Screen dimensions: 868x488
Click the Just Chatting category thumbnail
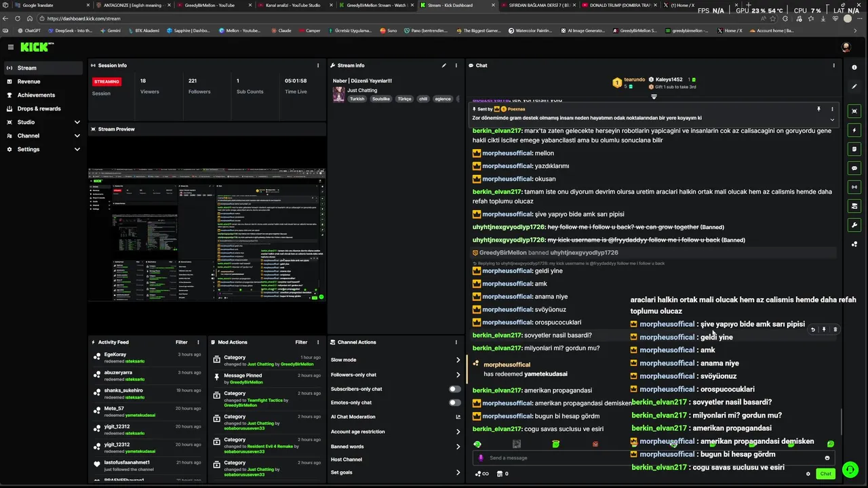pos(338,94)
